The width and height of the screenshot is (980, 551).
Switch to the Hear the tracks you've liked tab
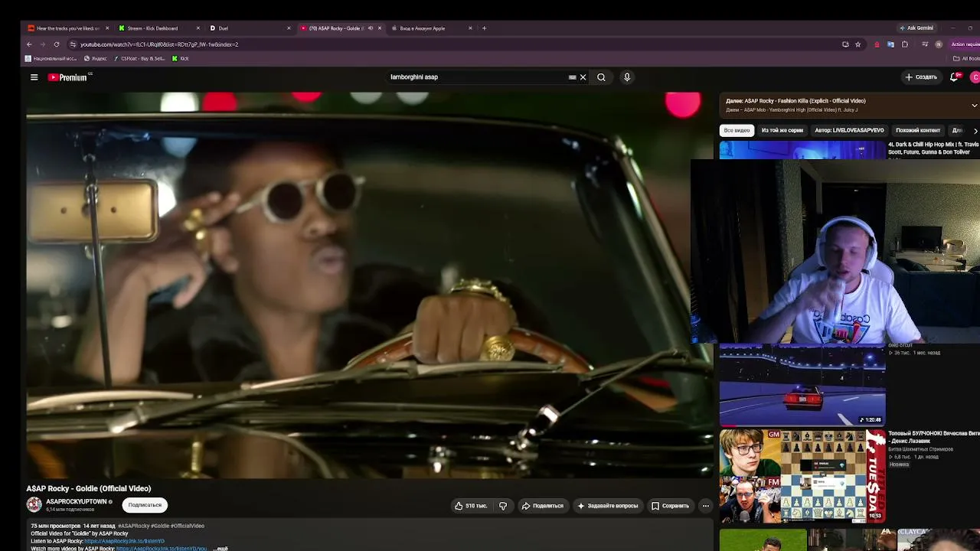(69, 28)
